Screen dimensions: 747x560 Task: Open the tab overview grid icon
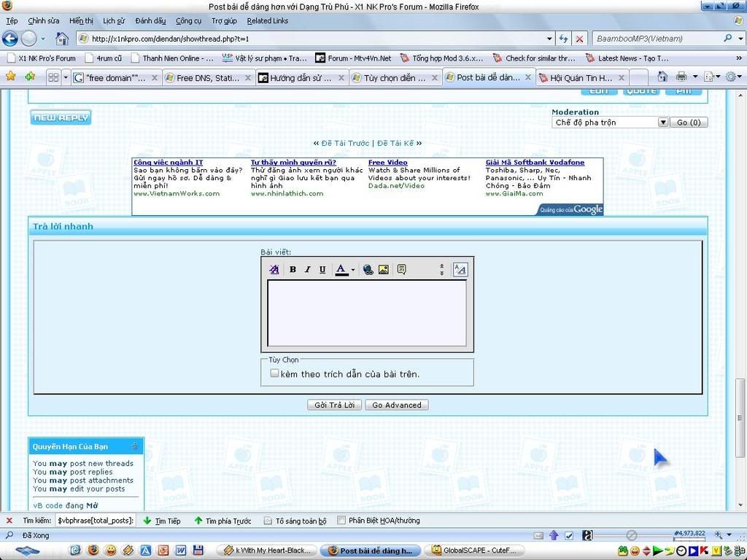[x=53, y=77]
